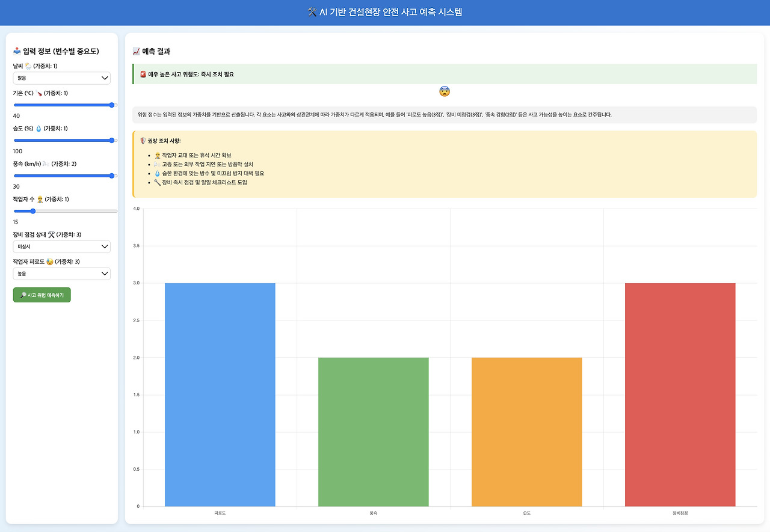Click the worker icon in 작업자 교대 recommendation

157,156
